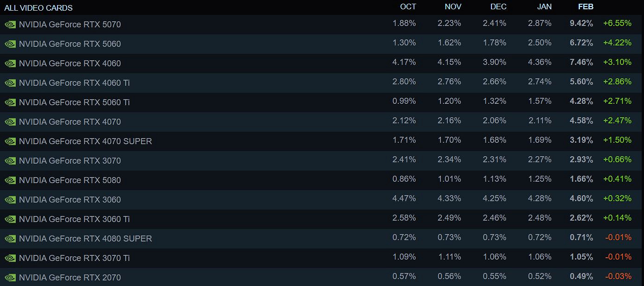Viewport: 644px width, 286px height.
Task: Click the ALL VIDEO CARDS heading
Action: (39, 7)
